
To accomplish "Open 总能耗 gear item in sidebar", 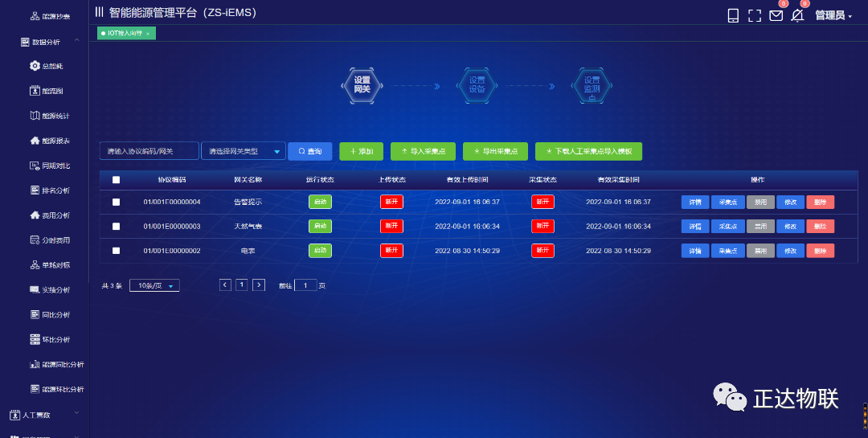I will [x=47, y=66].
